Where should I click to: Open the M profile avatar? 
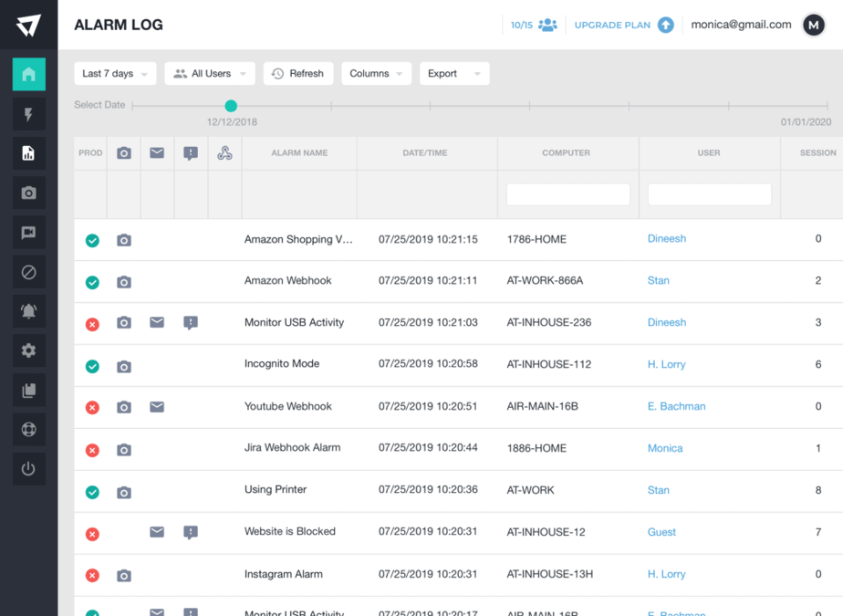click(x=814, y=25)
